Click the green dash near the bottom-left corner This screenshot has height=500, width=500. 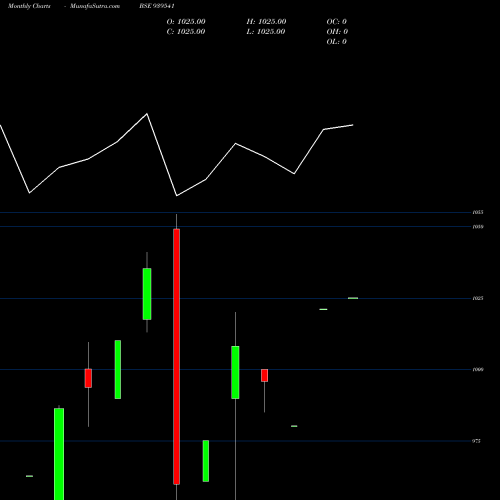29,476
